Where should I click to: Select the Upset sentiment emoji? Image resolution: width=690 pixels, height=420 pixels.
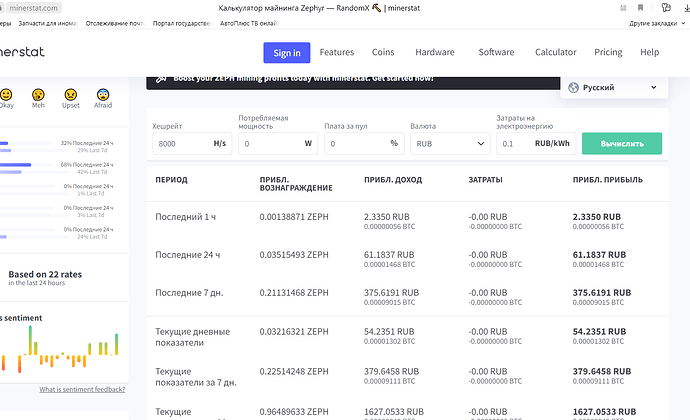coord(70,95)
